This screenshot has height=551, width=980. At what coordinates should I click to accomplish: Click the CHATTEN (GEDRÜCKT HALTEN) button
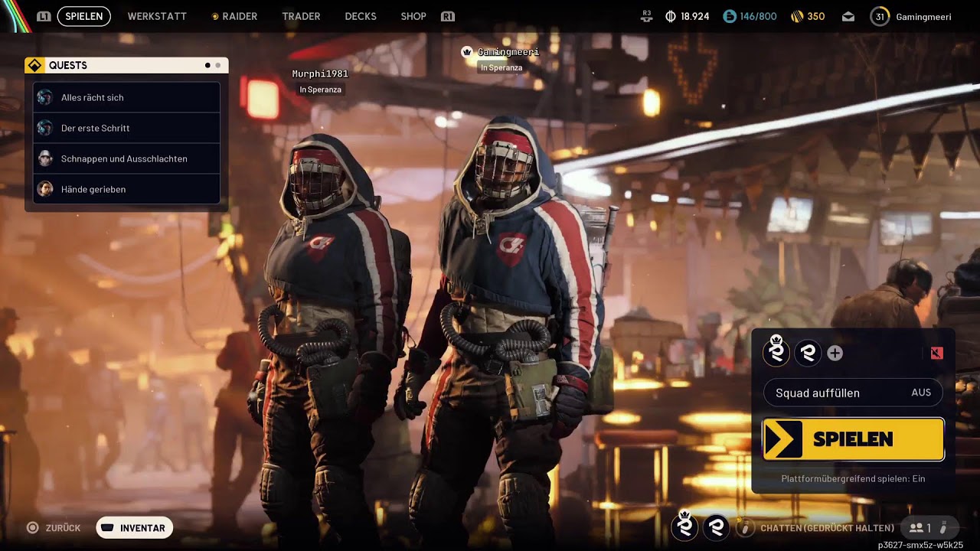[827, 528]
